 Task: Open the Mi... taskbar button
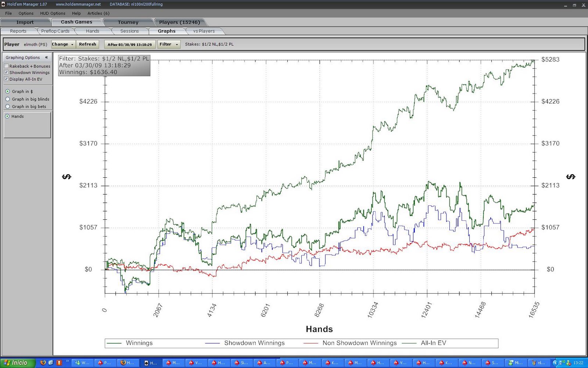(x=516, y=363)
